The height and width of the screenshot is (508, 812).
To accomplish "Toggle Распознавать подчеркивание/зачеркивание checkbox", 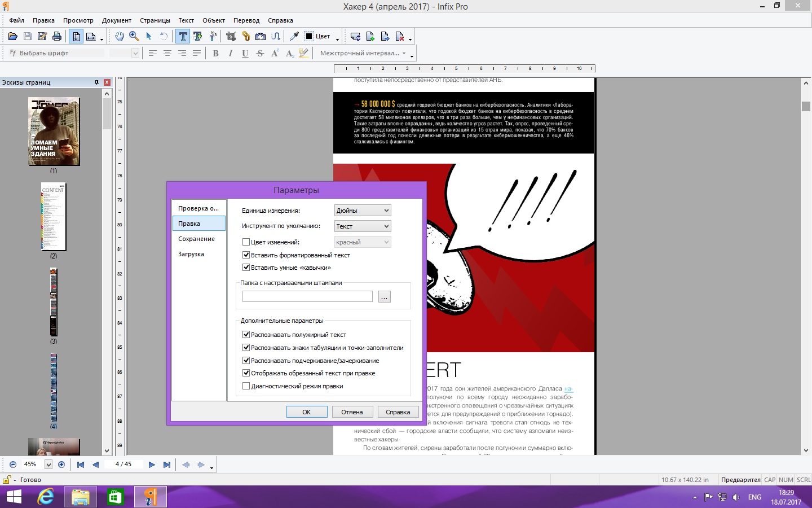I will (246, 360).
